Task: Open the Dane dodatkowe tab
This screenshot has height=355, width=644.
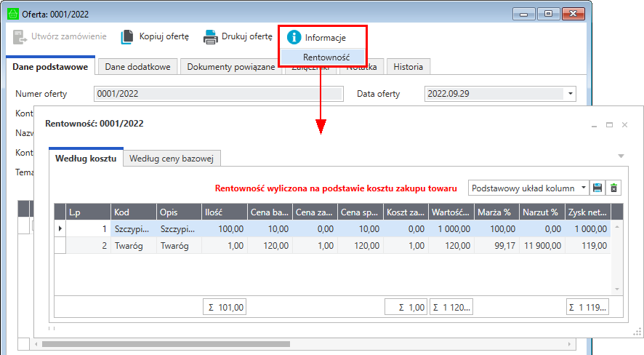Action: 137,67
